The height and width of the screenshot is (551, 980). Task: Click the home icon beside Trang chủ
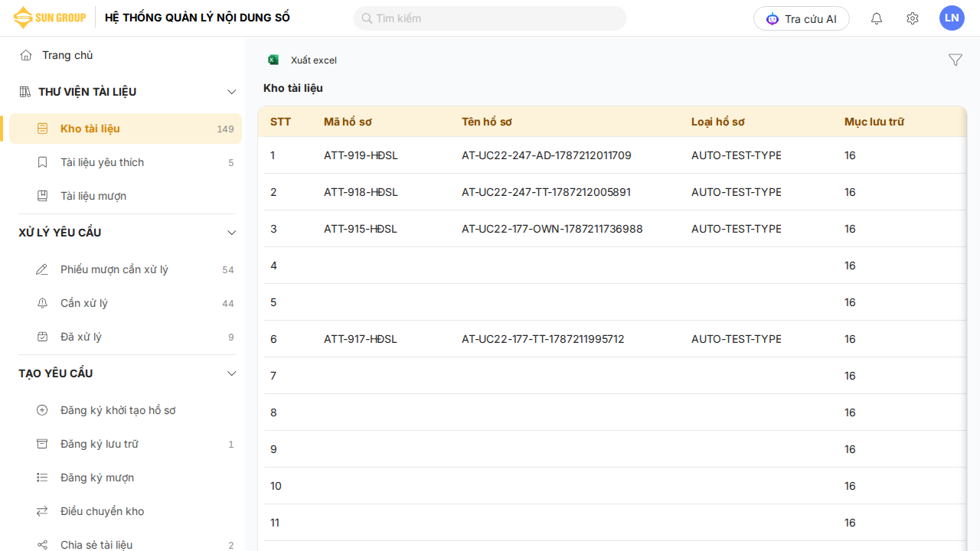(x=26, y=55)
